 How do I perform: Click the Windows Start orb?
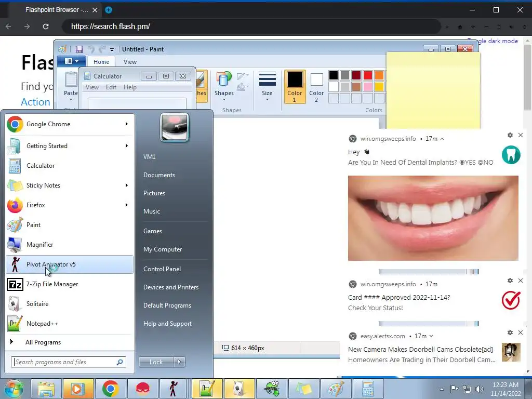[x=14, y=389]
